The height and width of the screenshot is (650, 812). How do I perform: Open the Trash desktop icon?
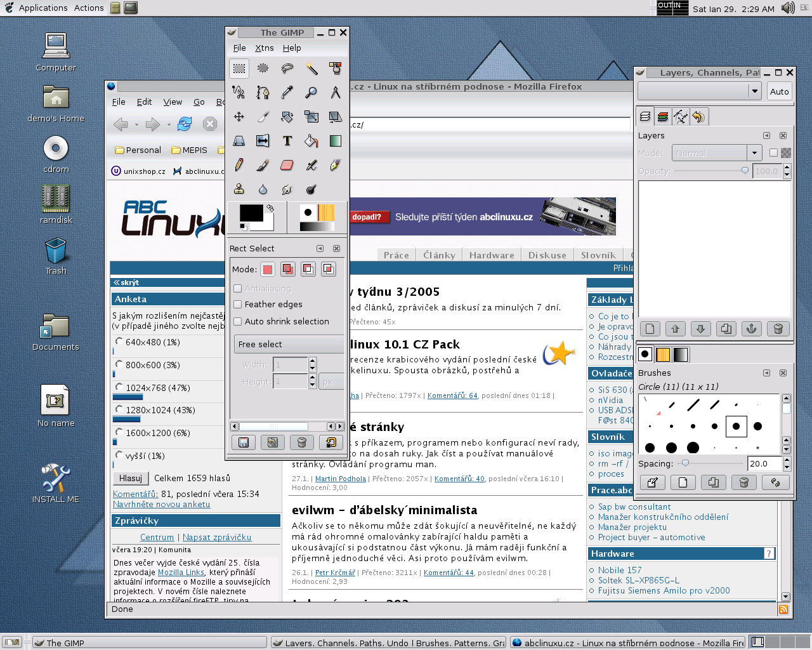point(56,256)
